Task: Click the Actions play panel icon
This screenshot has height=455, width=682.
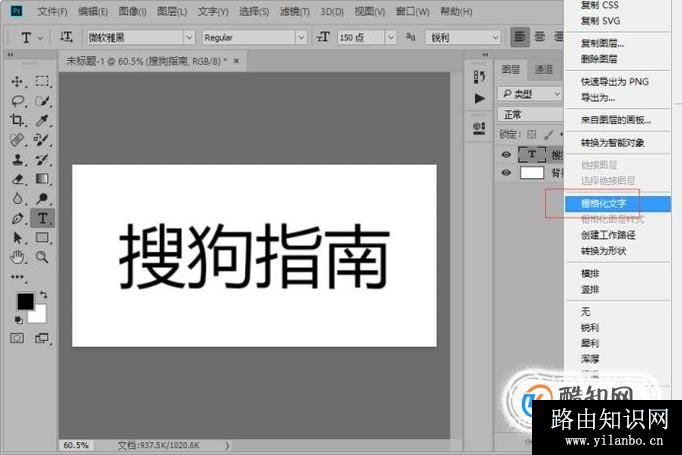Action: tap(479, 98)
